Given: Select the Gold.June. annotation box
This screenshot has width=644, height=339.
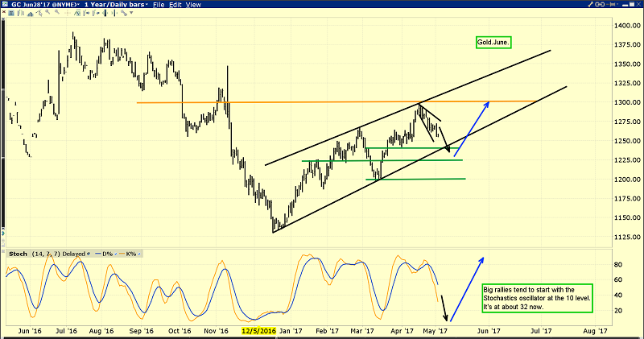Looking at the screenshot, I should click(493, 43).
